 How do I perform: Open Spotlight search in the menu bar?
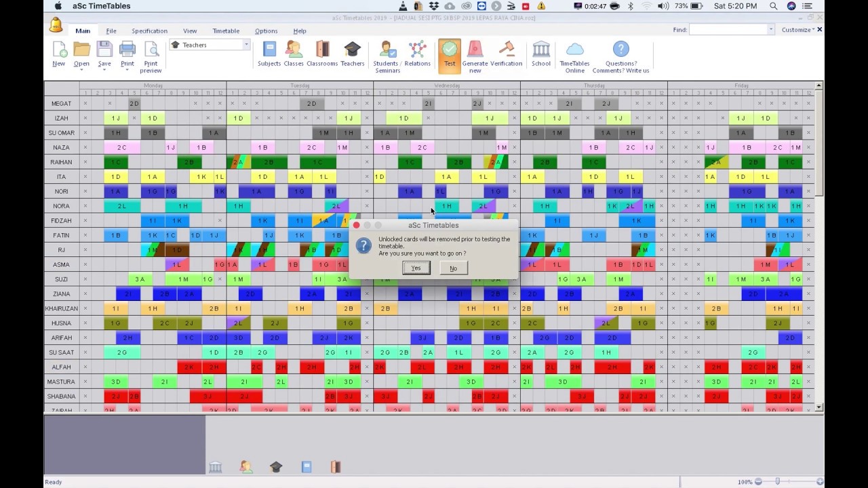(x=774, y=6)
